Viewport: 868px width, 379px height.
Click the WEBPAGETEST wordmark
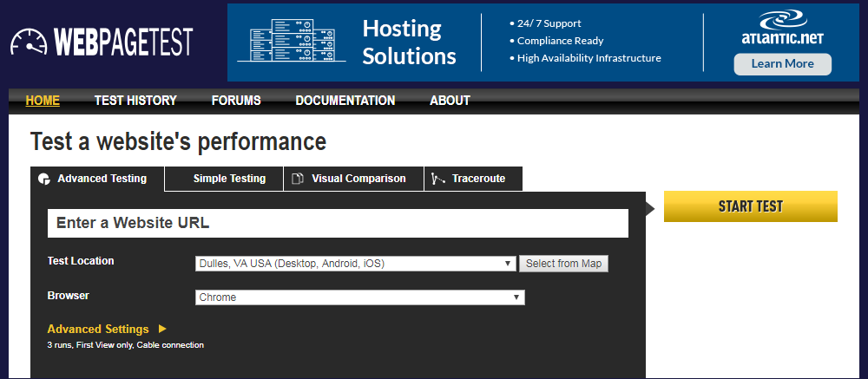coord(123,42)
